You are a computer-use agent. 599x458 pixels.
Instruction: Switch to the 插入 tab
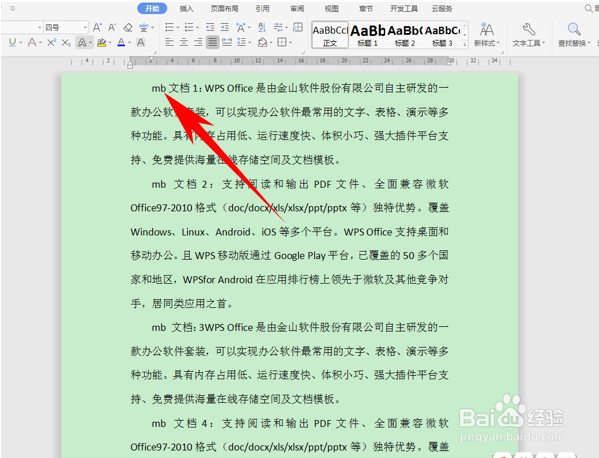tap(186, 8)
